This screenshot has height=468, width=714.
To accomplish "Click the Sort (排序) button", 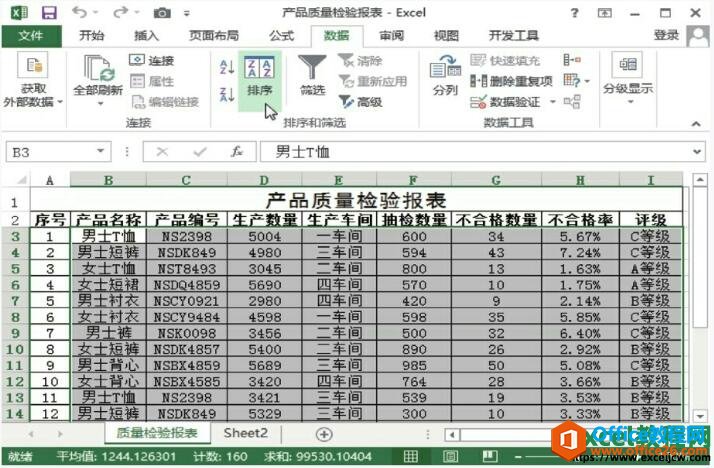I will click(x=259, y=77).
